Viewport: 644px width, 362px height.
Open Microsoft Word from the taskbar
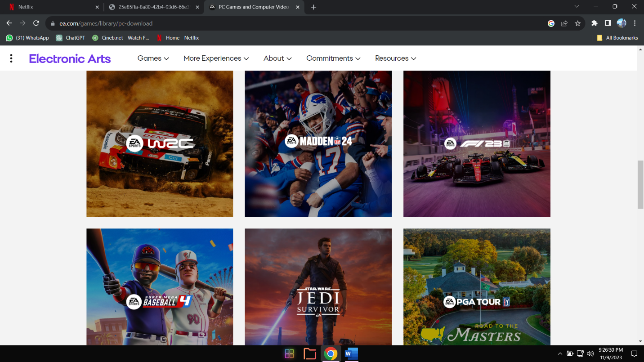351,354
